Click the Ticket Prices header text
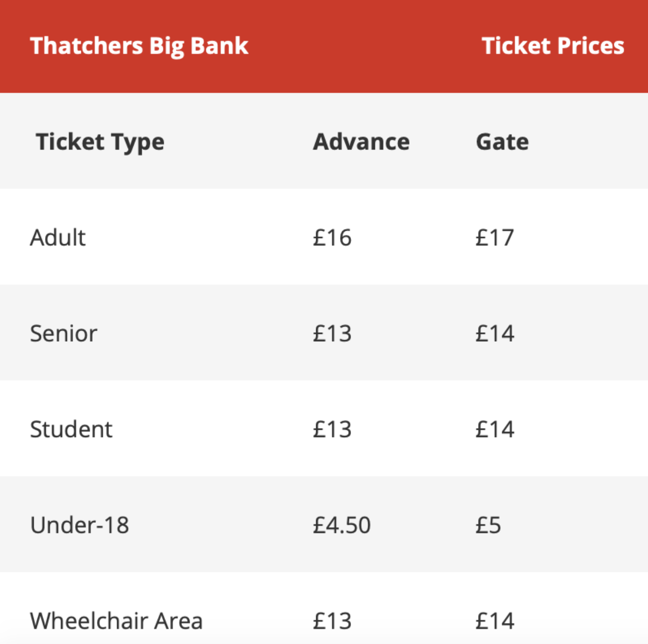Screen dimensions: 648x644 pyautogui.click(x=553, y=46)
